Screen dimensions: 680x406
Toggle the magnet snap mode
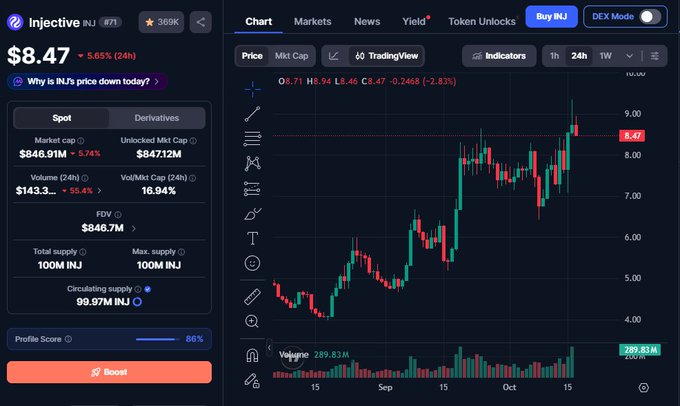pyautogui.click(x=252, y=355)
